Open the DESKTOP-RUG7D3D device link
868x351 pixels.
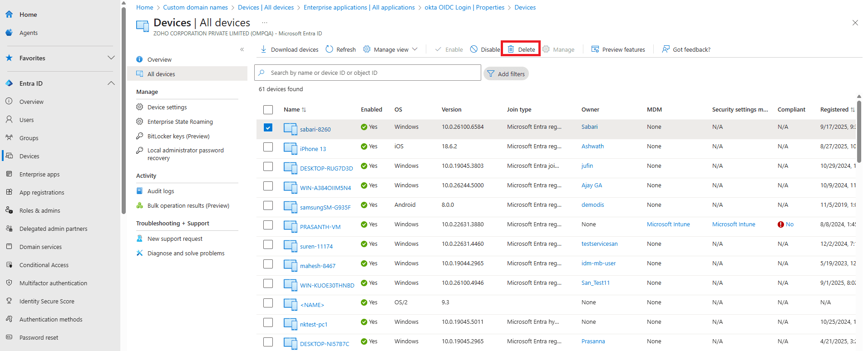[x=326, y=168]
